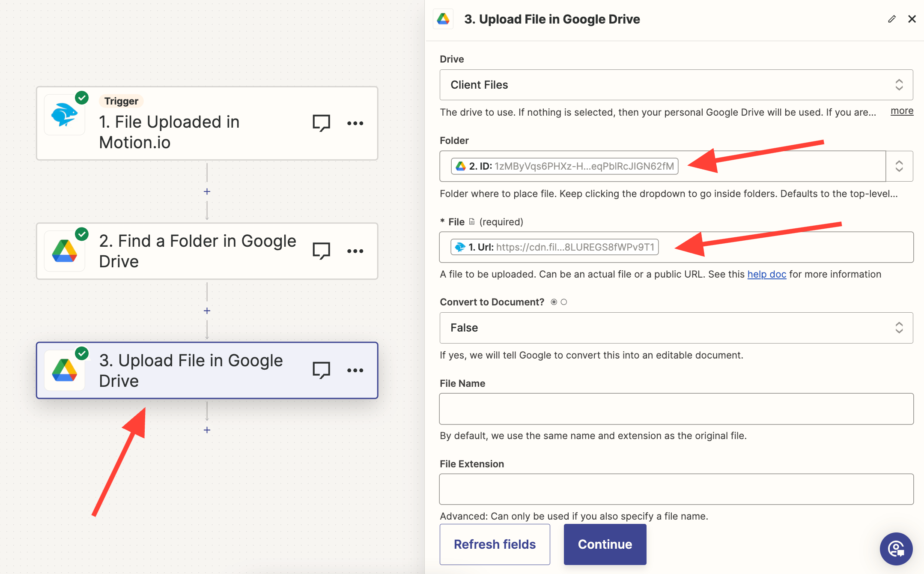Open the help chat widget icon
This screenshot has width=924, height=574.
(896, 548)
